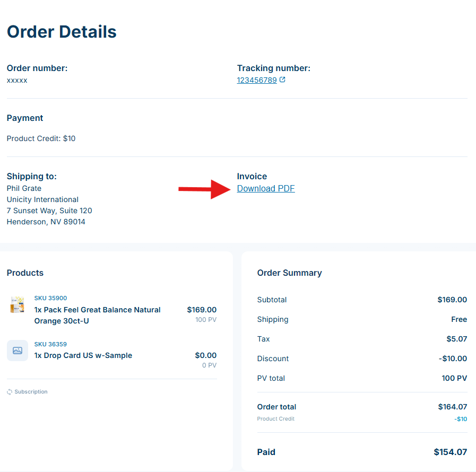This screenshot has width=476, height=472.
Task: Click the Discount value -$10.00
Action: point(453,359)
